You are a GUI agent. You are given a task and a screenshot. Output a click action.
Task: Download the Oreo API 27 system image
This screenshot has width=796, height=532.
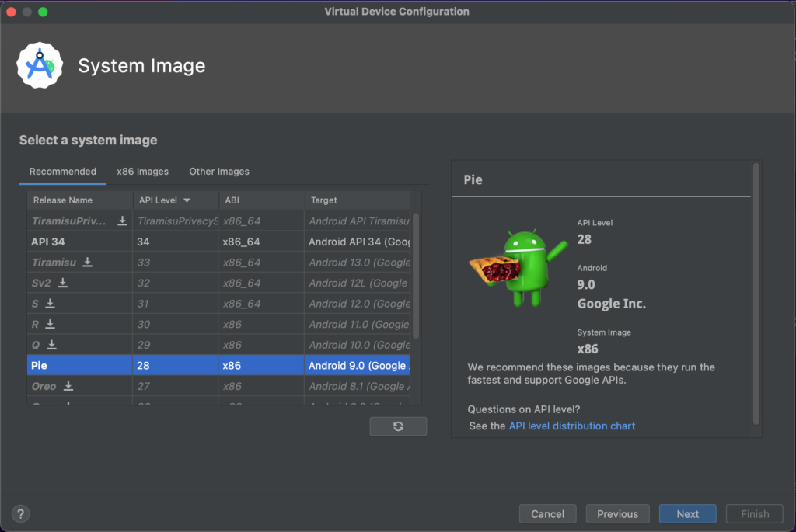click(x=68, y=386)
